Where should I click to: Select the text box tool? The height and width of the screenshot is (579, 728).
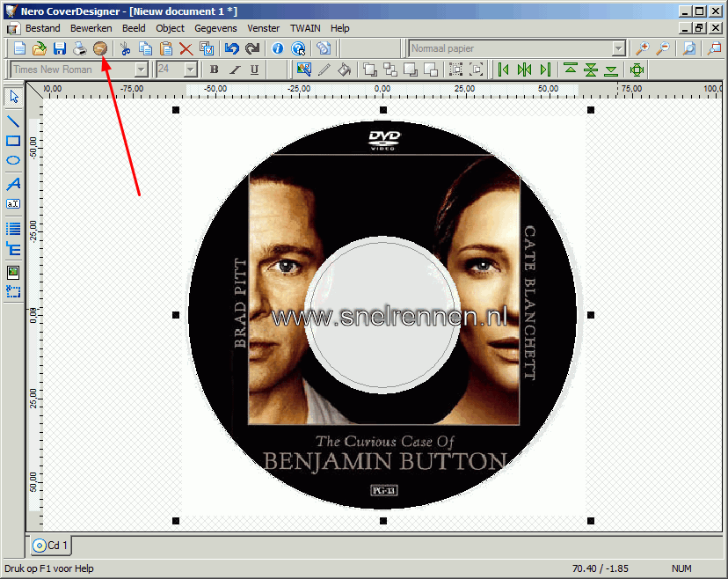tap(13, 203)
